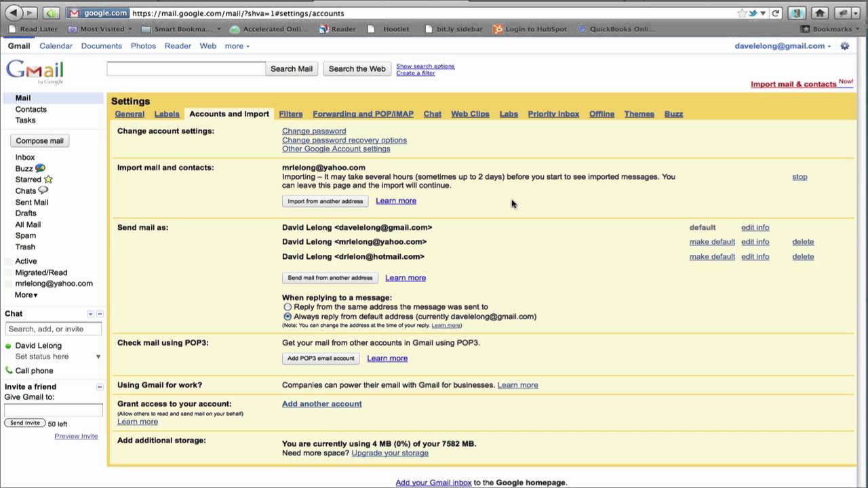
Task: Open the Read Later bookmark
Action: 33,29
